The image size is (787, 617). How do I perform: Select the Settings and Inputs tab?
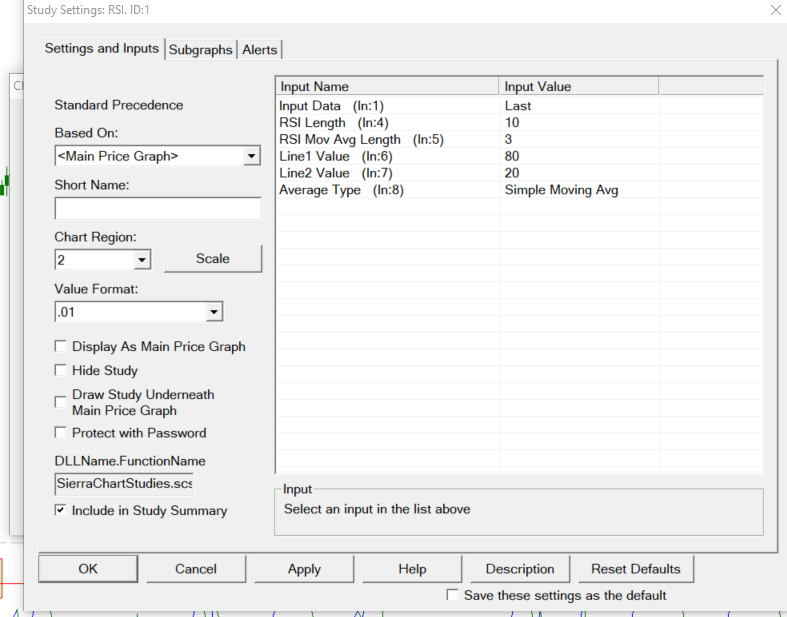coord(101,48)
